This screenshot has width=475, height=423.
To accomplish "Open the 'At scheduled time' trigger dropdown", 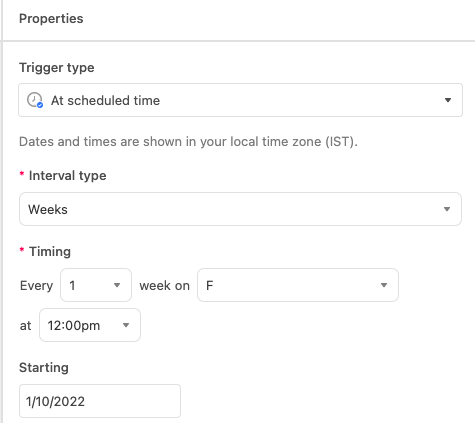I will tap(240, 100).
